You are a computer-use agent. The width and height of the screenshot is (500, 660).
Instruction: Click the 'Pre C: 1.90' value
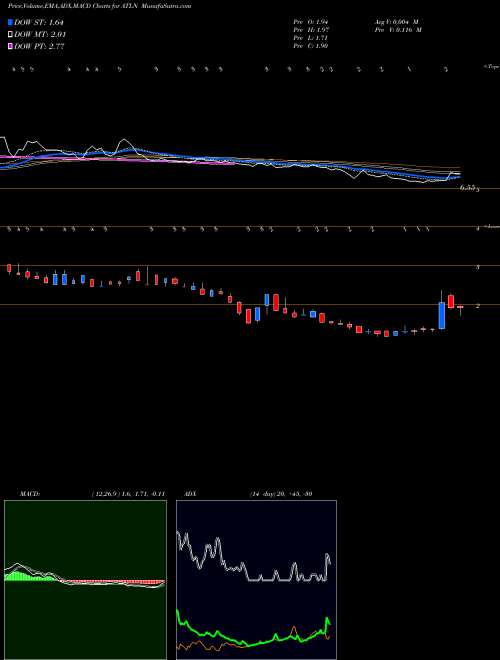(311, 46)
